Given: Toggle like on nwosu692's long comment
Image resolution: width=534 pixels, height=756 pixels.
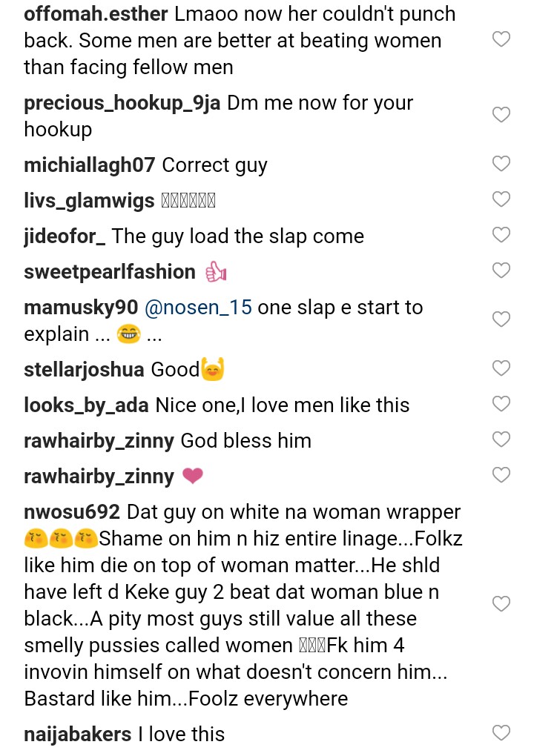Looking at the screenshot, I should coord(501,604).
